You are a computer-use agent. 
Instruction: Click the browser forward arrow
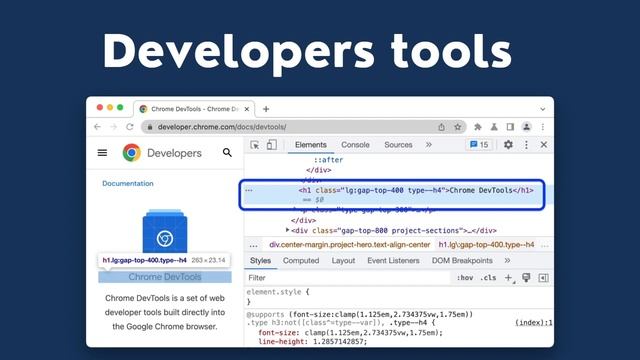[x=113, y=127]
